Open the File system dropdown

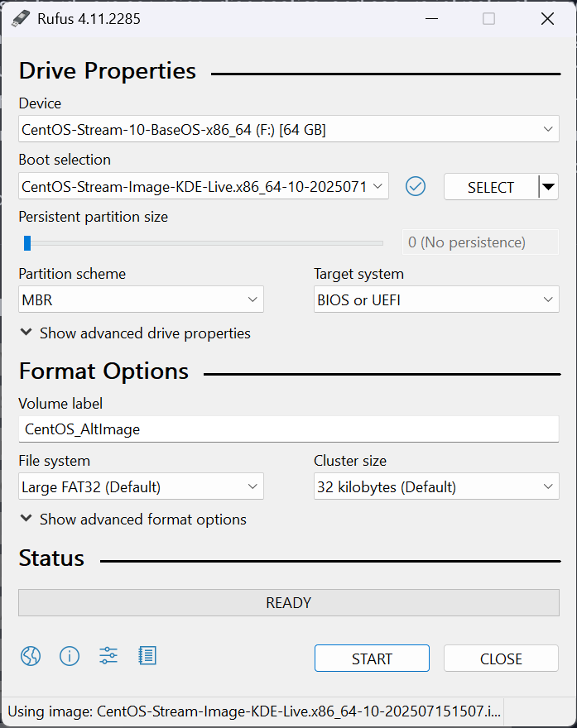141,487
